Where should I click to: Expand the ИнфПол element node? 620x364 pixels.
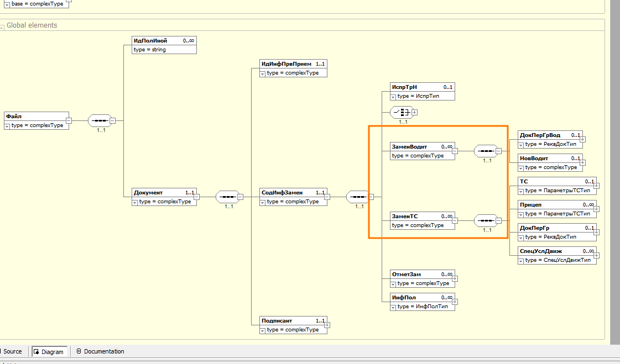455,302
